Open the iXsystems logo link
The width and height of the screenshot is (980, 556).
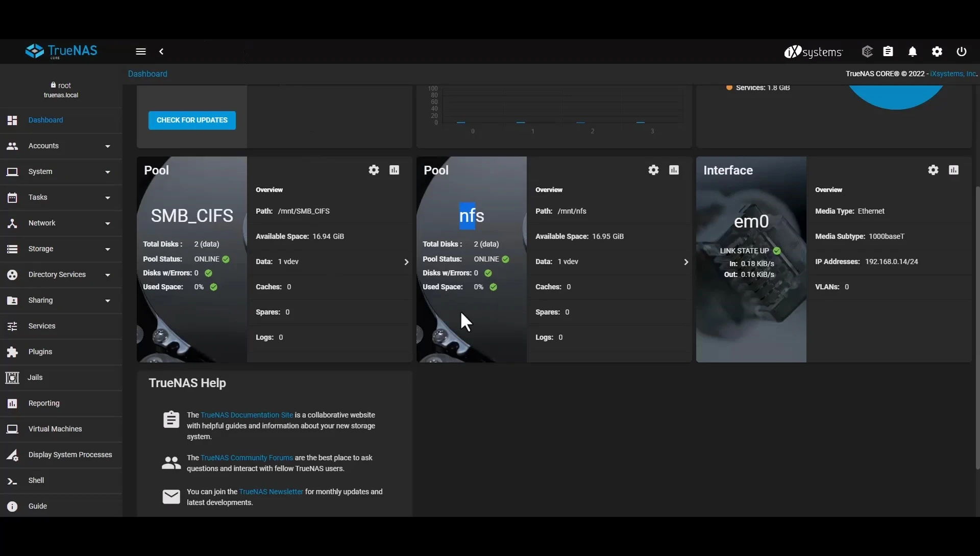[x=813, y=52]
